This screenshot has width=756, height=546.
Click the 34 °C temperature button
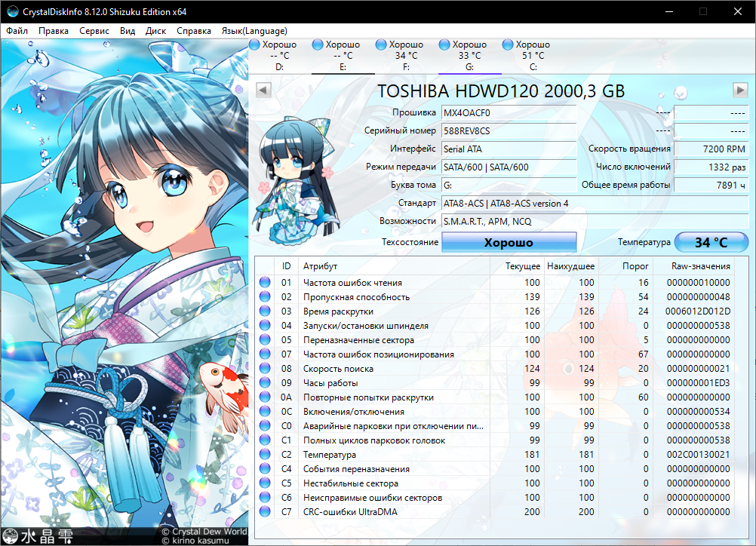tap(711, 242)
